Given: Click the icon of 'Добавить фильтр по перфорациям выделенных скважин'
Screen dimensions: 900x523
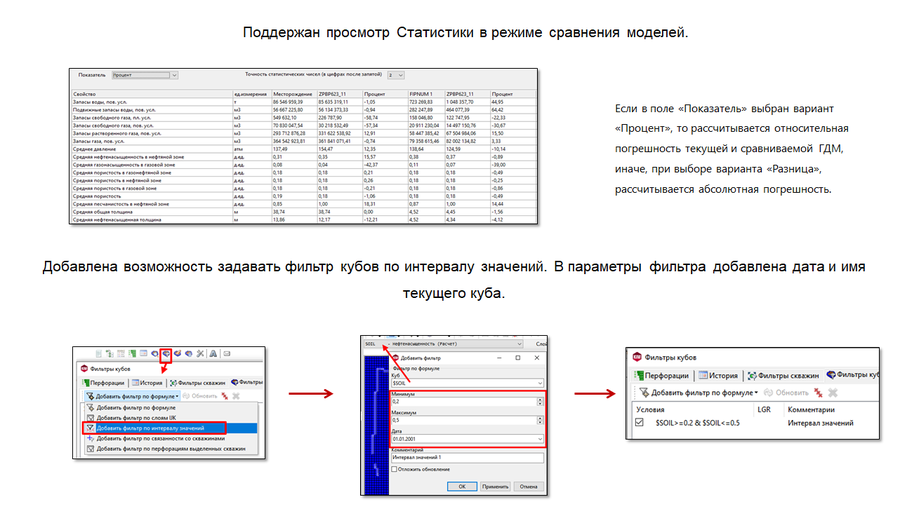Looking at the screenshot, I should tap(90, 449).
